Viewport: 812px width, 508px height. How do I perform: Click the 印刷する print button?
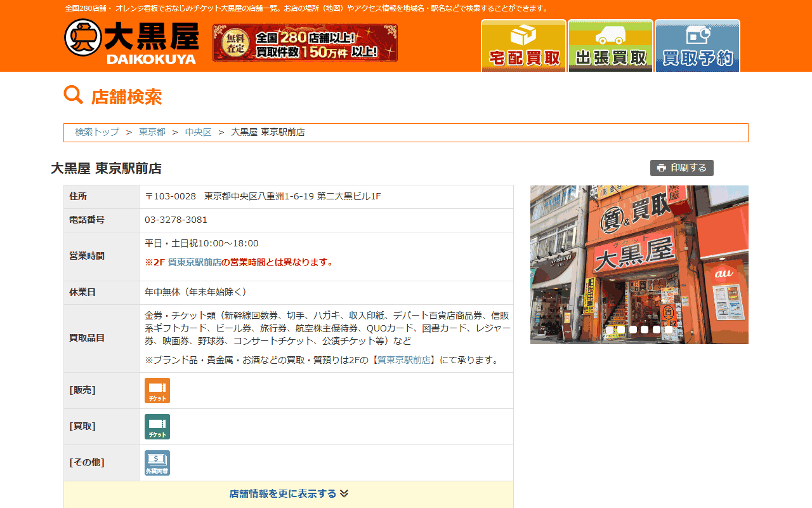pos(682,168)
